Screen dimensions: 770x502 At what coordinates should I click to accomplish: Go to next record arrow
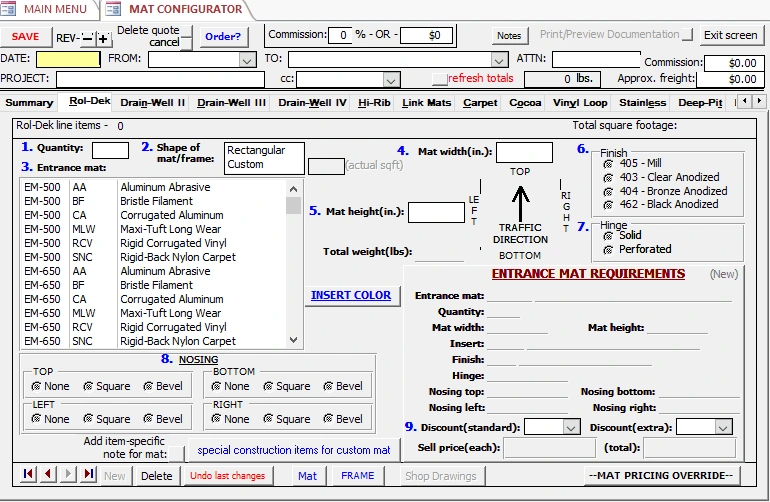coord(68,474)
